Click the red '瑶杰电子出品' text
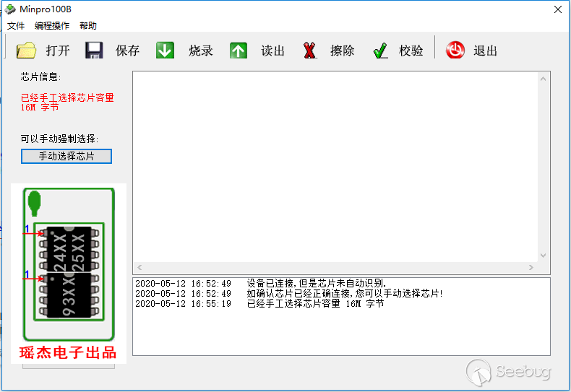Viewport: 571px width, 392px height. 68,353
